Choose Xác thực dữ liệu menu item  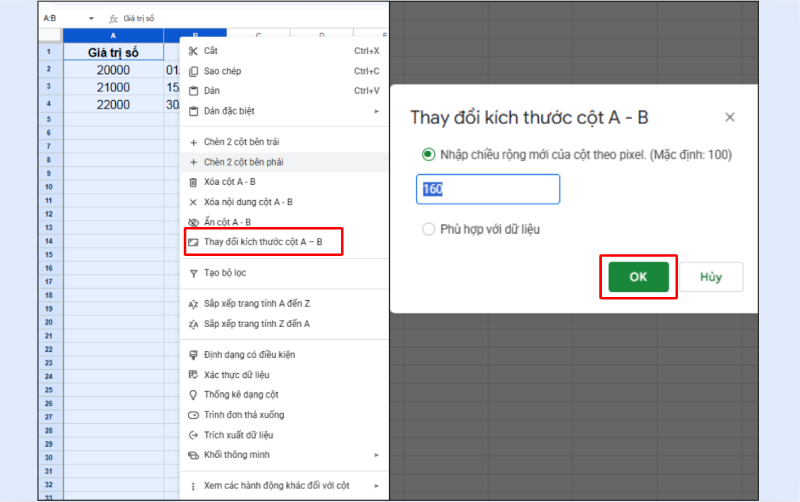284,375
